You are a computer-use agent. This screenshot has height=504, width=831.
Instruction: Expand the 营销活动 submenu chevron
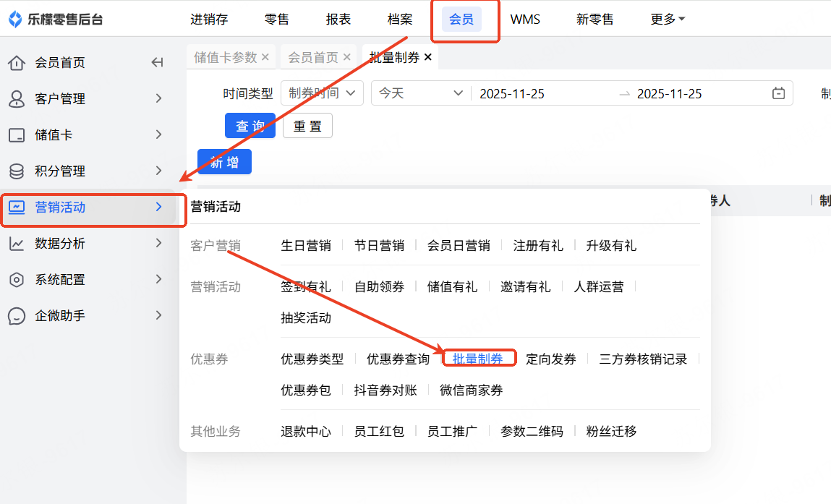(158, 207)
